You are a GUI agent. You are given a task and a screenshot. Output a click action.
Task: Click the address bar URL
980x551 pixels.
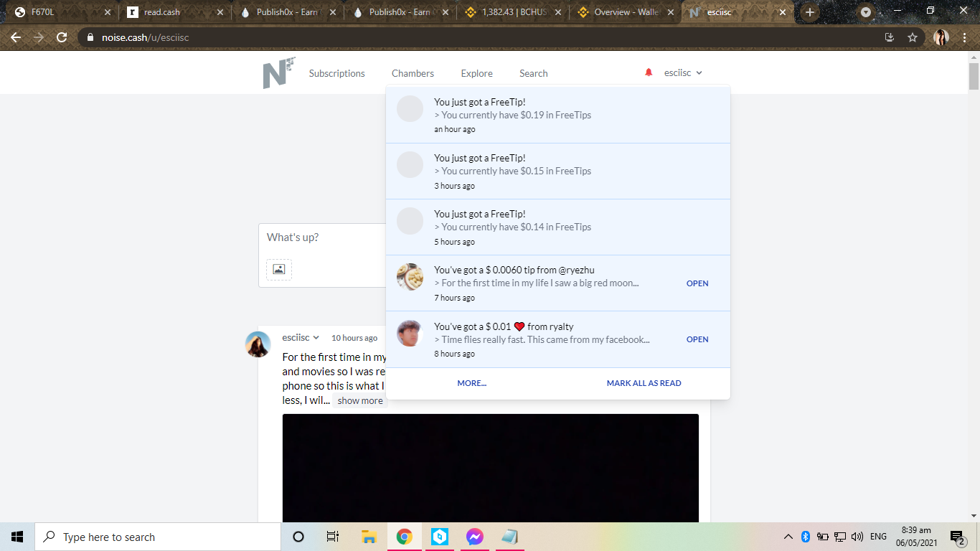[x=146, y=37]
